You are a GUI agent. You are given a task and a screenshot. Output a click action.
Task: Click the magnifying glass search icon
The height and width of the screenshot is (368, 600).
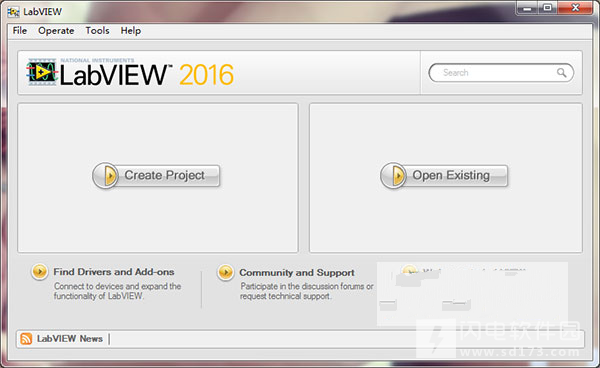click(561, 73)
